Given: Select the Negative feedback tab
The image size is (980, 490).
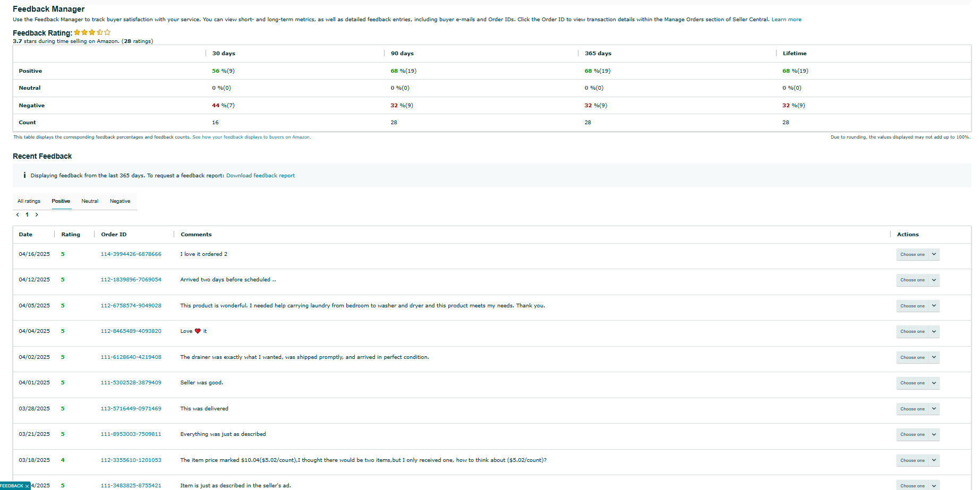Looking at the screenshot, I should (120, 201).
